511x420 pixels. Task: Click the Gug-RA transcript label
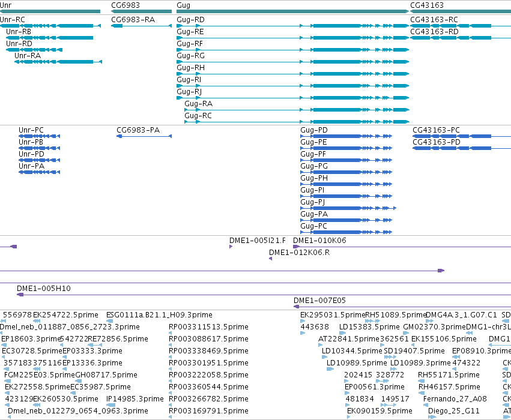[199, 104]
